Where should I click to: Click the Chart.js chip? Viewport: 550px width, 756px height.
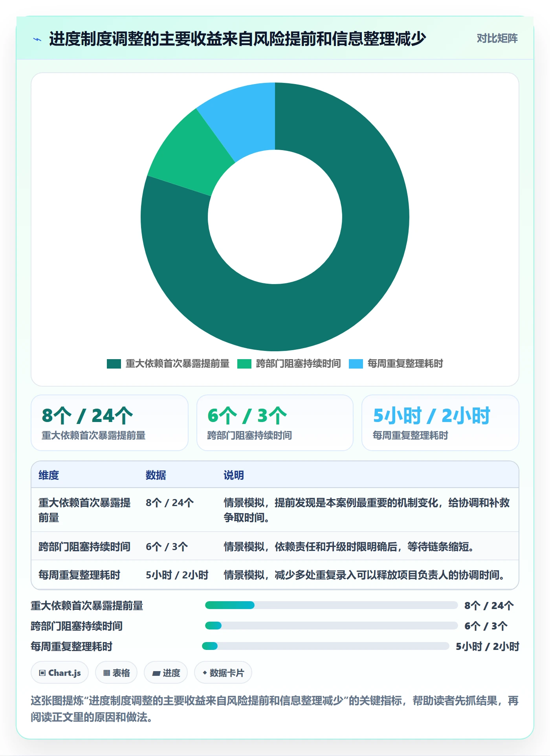pos(60,673)
